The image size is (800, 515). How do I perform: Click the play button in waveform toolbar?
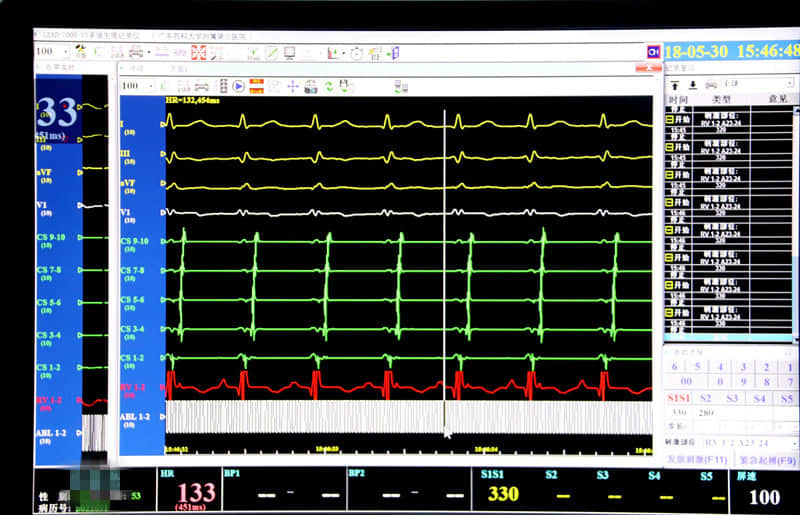239,87
